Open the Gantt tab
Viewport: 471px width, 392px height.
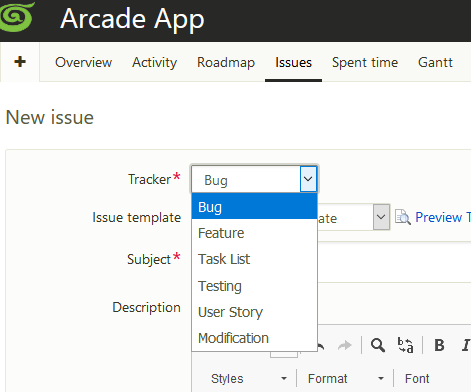435,62
